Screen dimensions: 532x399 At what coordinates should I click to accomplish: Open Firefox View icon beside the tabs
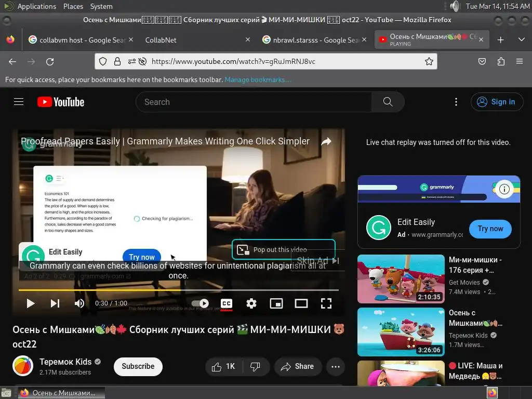pos(10,39)
